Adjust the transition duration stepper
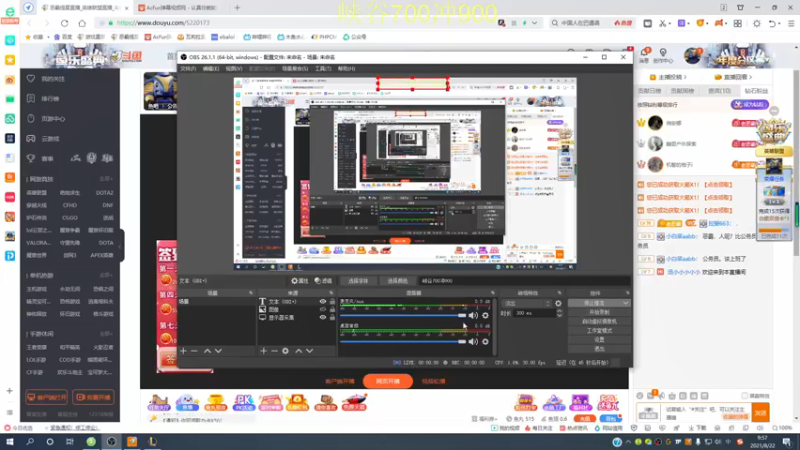This screenshot has height=450, width=800. coord(559,313)
